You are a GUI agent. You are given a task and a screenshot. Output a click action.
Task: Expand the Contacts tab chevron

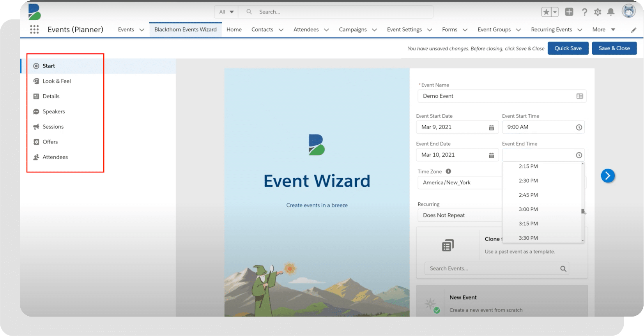pos(281,30)
